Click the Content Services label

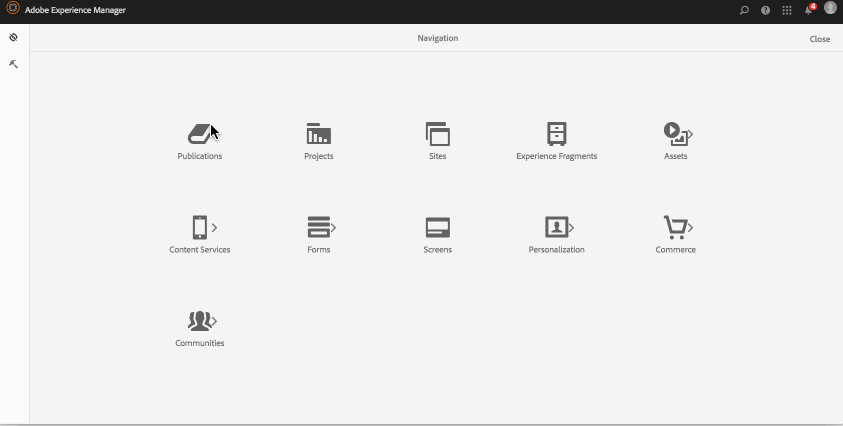point(199,250)
